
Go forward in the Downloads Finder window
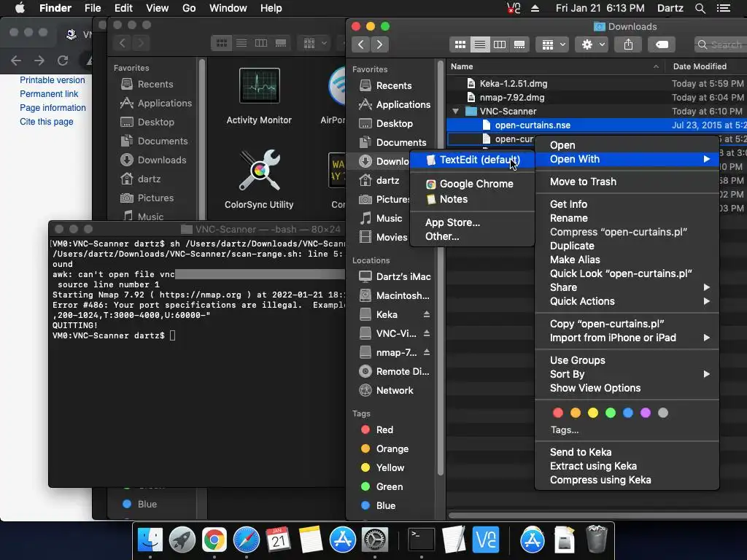click(379, 44)
